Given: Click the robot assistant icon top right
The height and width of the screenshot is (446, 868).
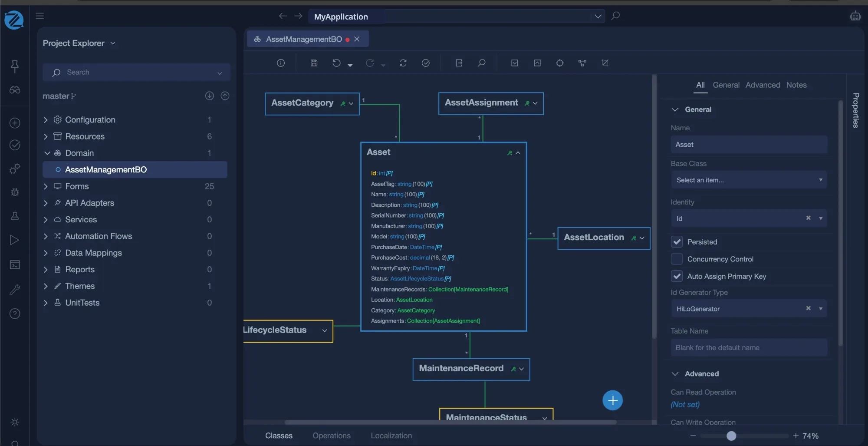Looking at the screenshot, I should click(855, 16).
